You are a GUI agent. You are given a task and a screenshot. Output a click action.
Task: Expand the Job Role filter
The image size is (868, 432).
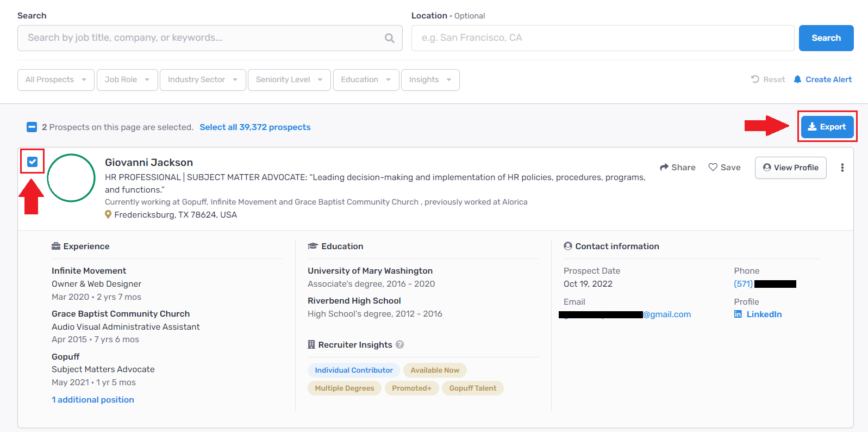[127, 80]
